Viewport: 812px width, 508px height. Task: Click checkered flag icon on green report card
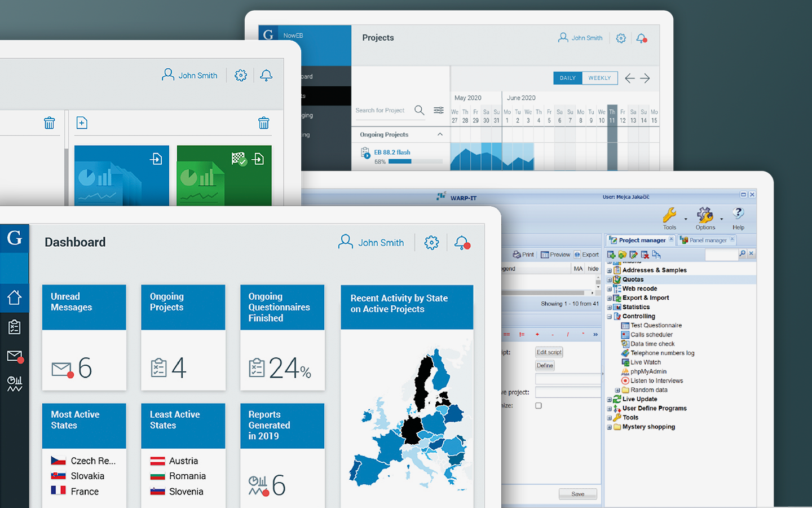239,159
